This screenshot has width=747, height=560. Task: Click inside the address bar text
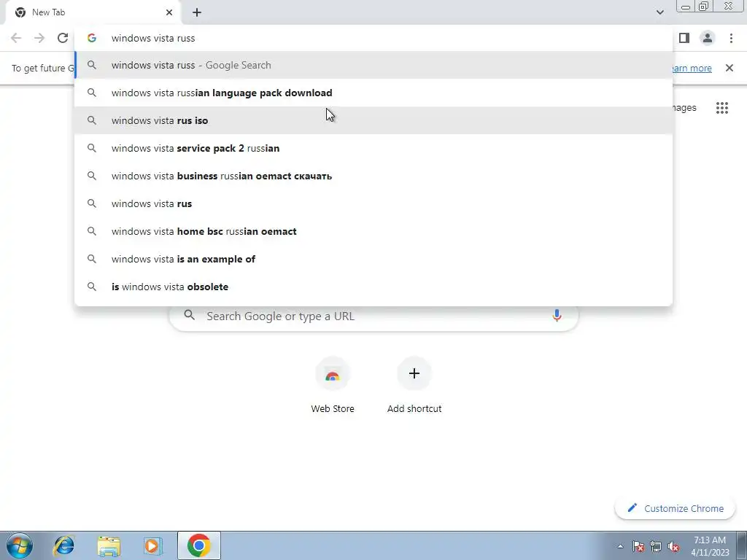coord(153,38)
